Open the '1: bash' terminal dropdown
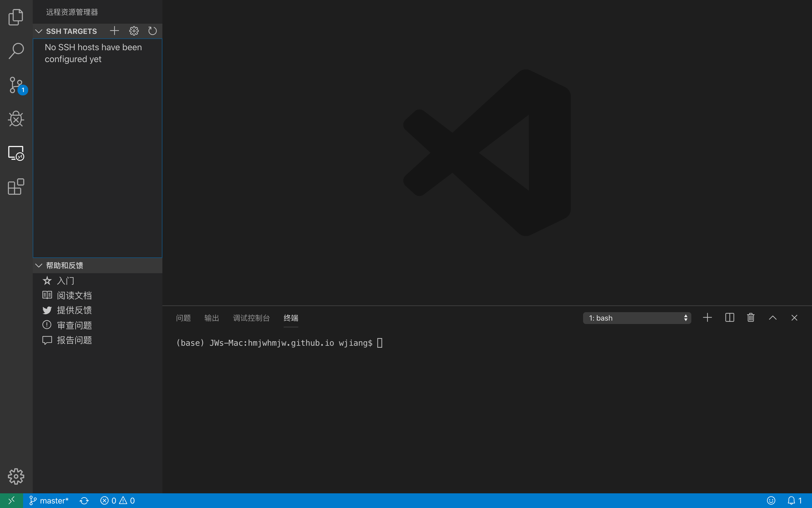 click(x=637, y=318)
